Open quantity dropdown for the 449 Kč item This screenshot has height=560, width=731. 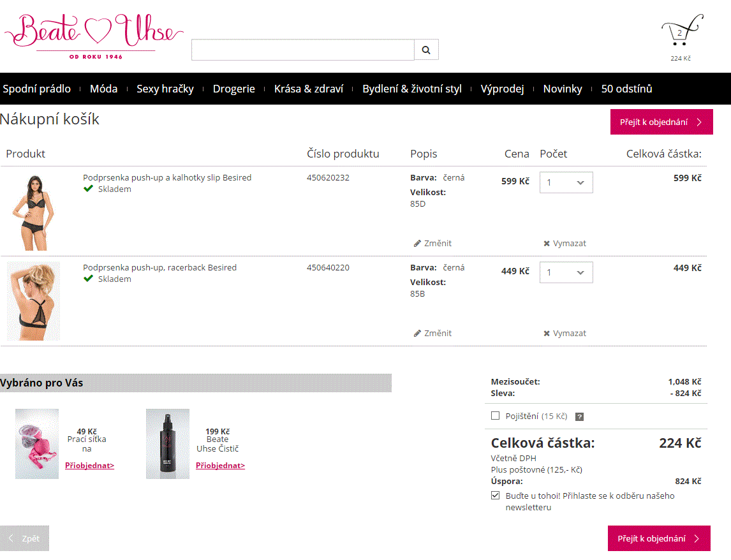566,272
